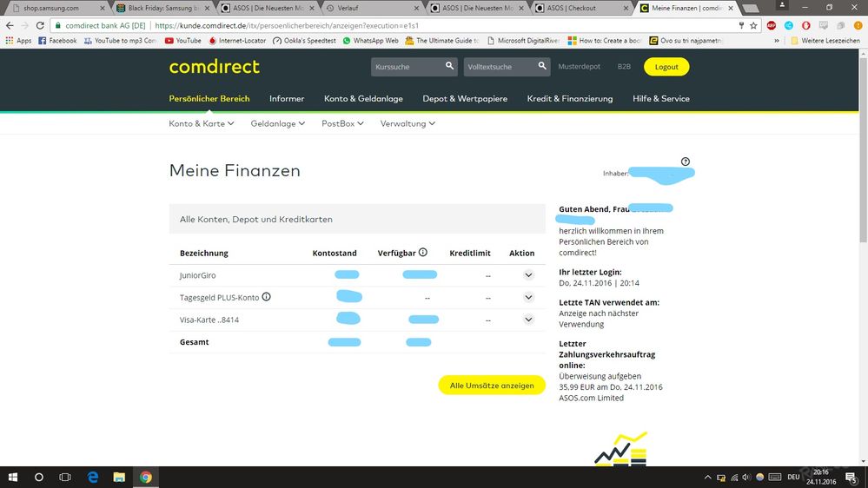Click the yellow Logout button
Viewport: 868px width, 488px height.
click(666, 67)
